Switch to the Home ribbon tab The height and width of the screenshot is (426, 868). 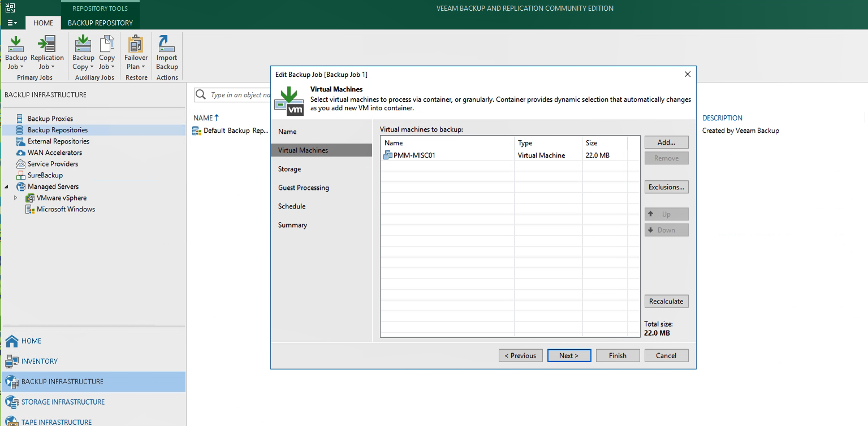(x=43, y=23)
